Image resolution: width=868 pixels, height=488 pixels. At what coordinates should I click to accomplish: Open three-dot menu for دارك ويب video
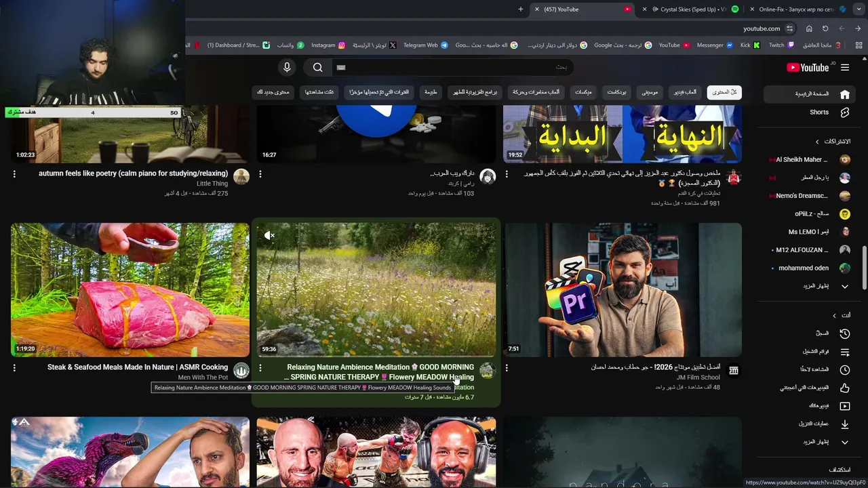pos(260,174)
